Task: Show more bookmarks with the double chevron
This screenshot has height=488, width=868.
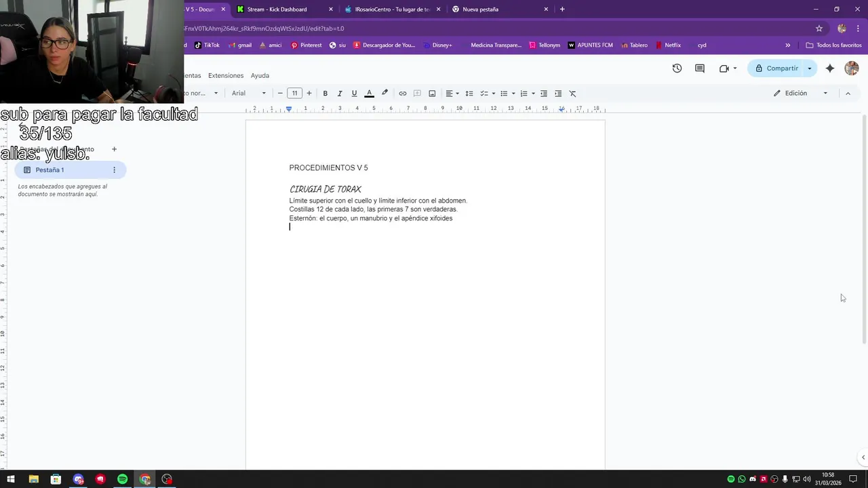Action: 787,45
